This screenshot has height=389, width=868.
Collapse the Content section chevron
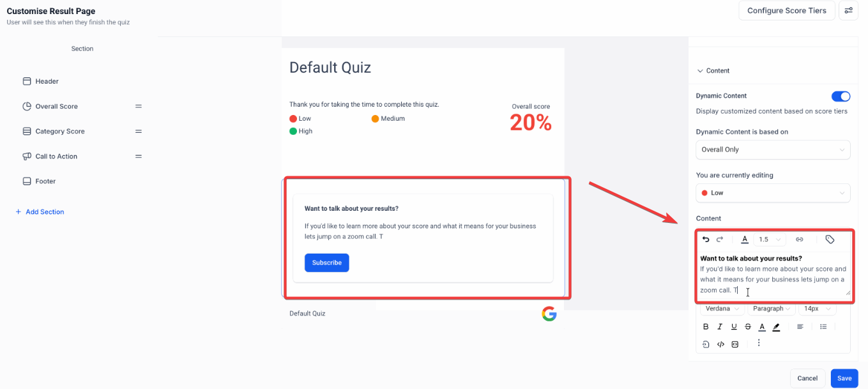[700, 71]
